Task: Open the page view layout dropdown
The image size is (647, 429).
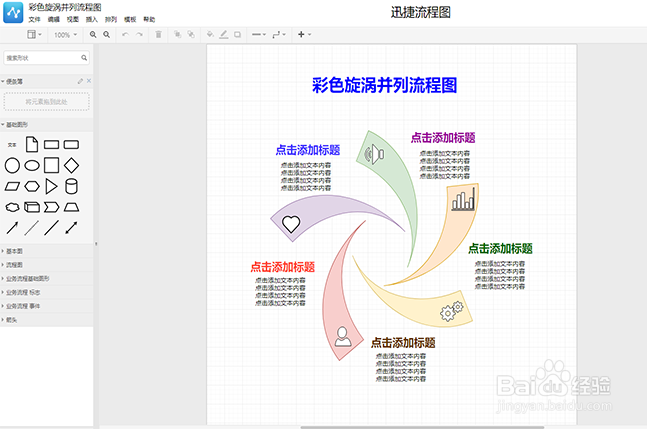Action: [x=34, y=35]
